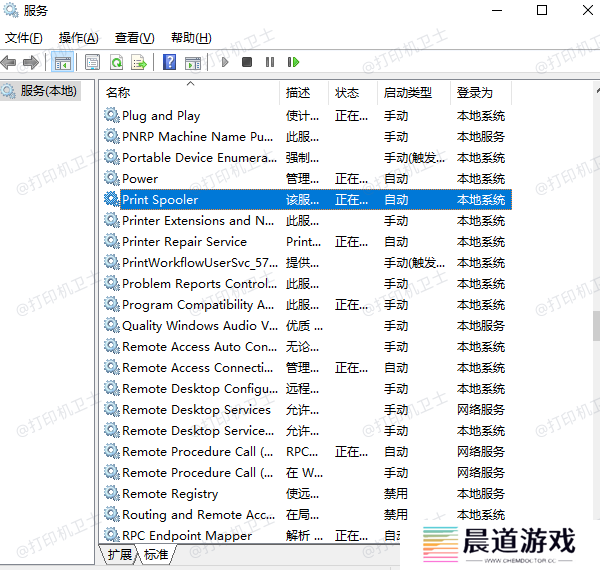The image size is (600, 570).
Task: Open the 帮助(H) menu
Action: pyautogui.click(x=191, y=38)
